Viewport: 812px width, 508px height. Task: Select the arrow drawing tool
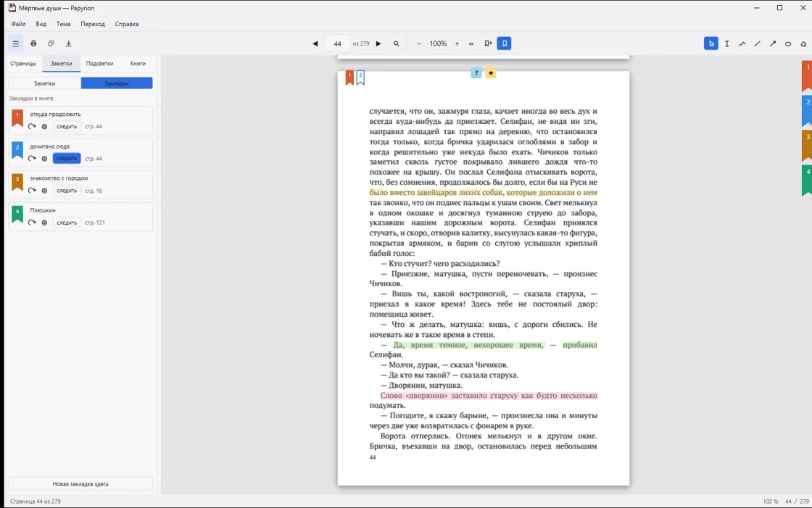click(x=773, y=44)
